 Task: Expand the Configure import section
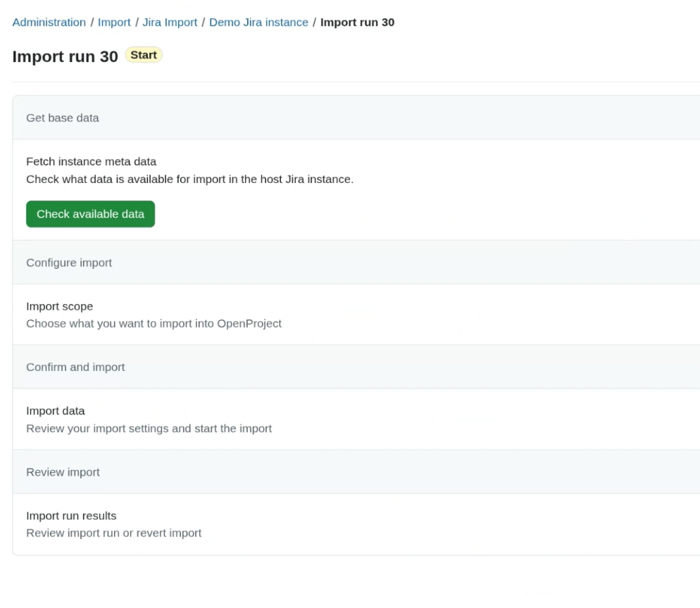click(x=69, y=262)
